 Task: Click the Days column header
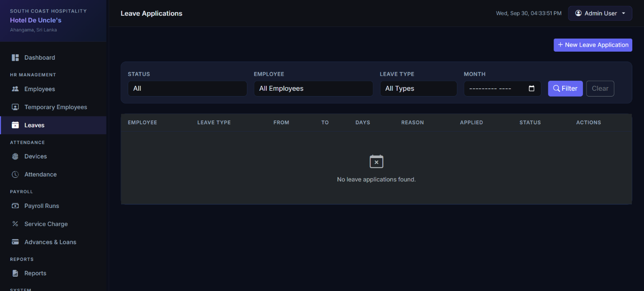coord(363,122)
